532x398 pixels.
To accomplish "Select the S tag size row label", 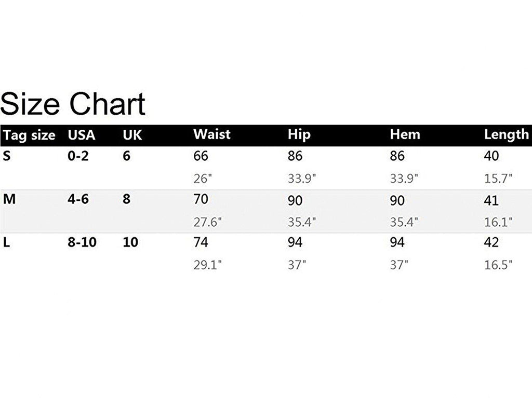I will click(6, 156).
